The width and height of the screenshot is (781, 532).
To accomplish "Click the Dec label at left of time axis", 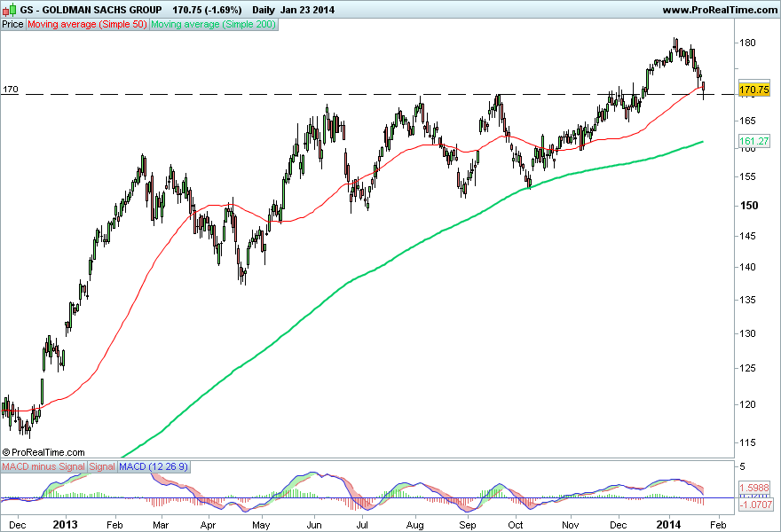I will (18, 525).
